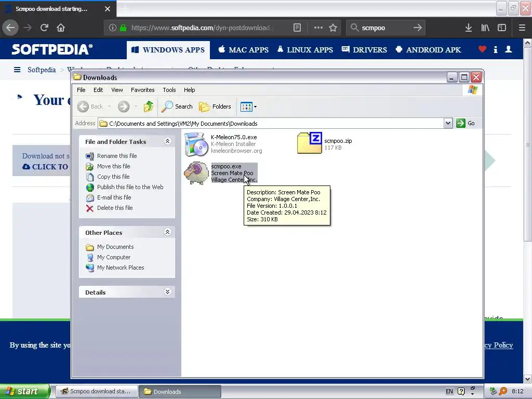Switch to Scmpoo download taskbar button

click(x=96, y=392)
